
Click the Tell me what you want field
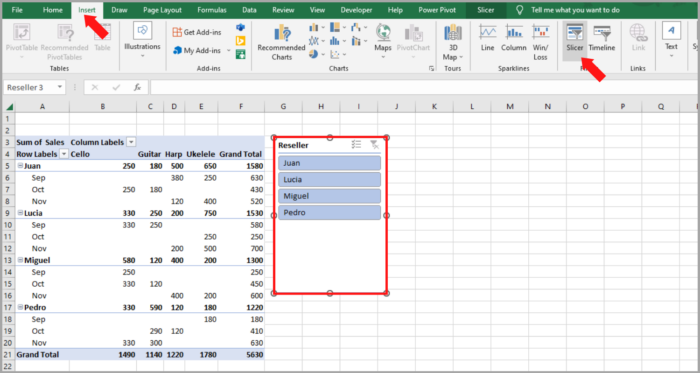pyautogui.click(x=575, y=10)
